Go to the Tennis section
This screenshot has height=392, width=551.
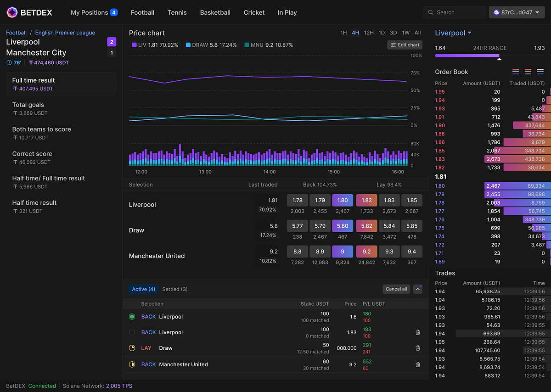(177, 12)
